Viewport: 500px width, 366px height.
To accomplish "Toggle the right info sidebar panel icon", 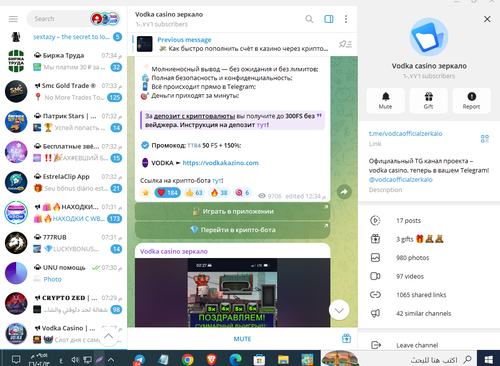I will [x=329, y=19].
